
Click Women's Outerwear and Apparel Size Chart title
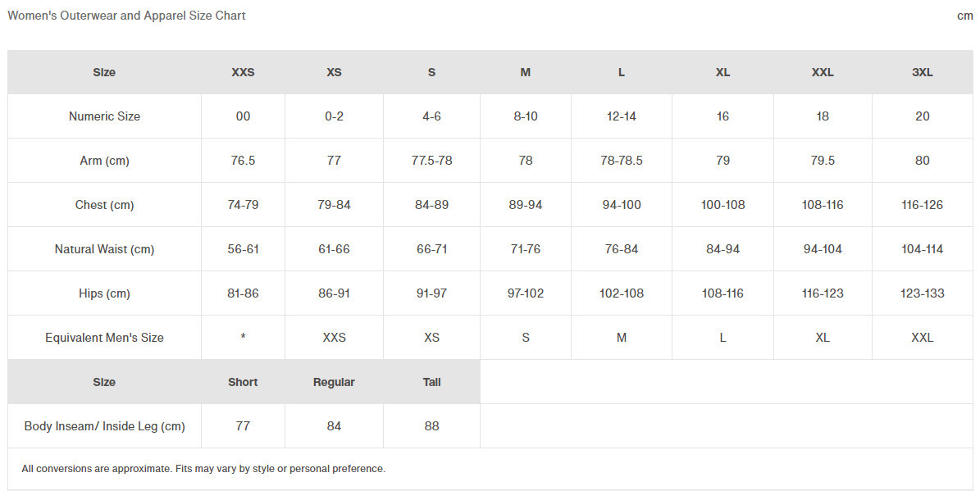point(126,16)
